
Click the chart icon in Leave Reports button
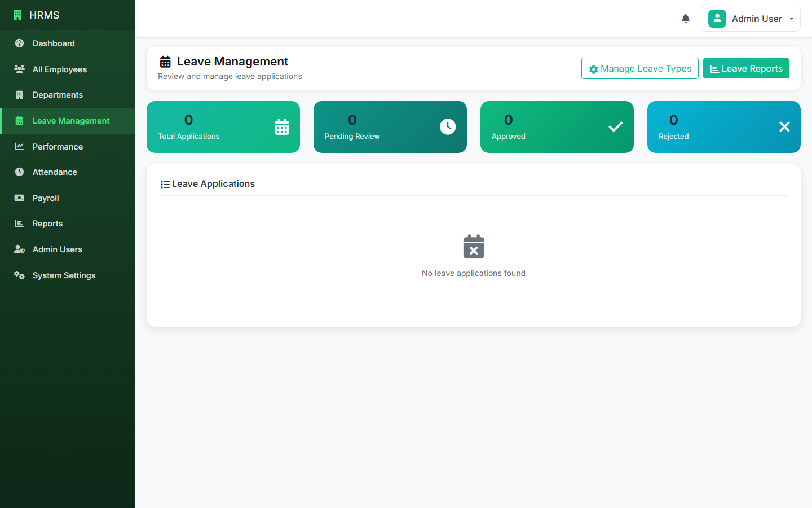pyautogui.click(x=714, y=69)
